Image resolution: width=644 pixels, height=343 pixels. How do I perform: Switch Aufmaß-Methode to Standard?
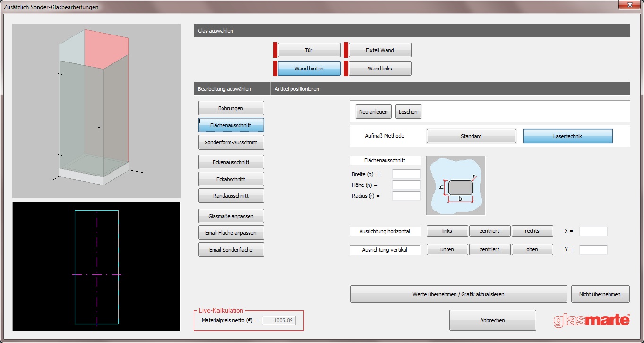click(471, 136)
